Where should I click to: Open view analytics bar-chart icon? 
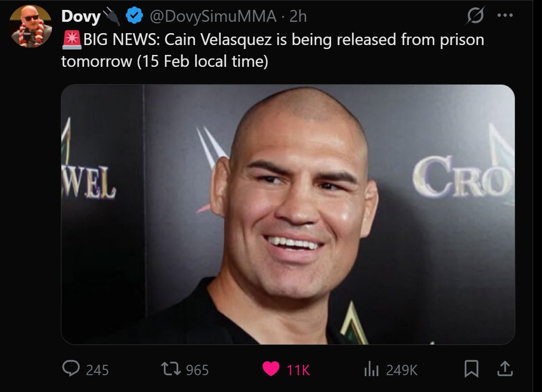tap(372, 369)
